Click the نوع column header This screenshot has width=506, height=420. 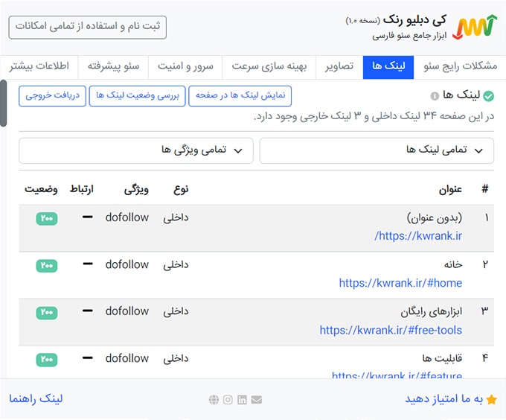(x=181, y=189)
